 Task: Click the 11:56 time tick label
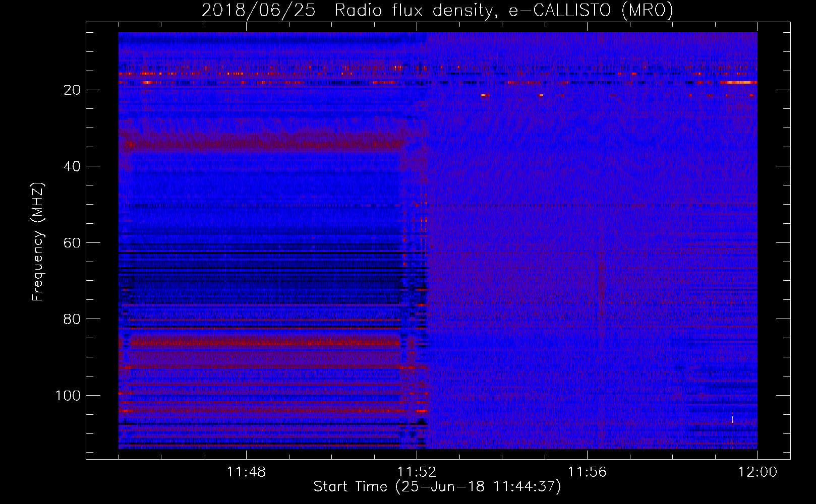point(587,472)
